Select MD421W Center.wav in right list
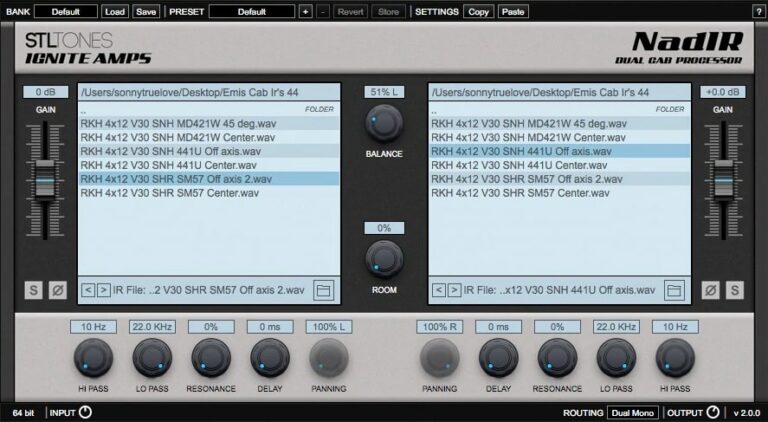 (x=560, y=138)
